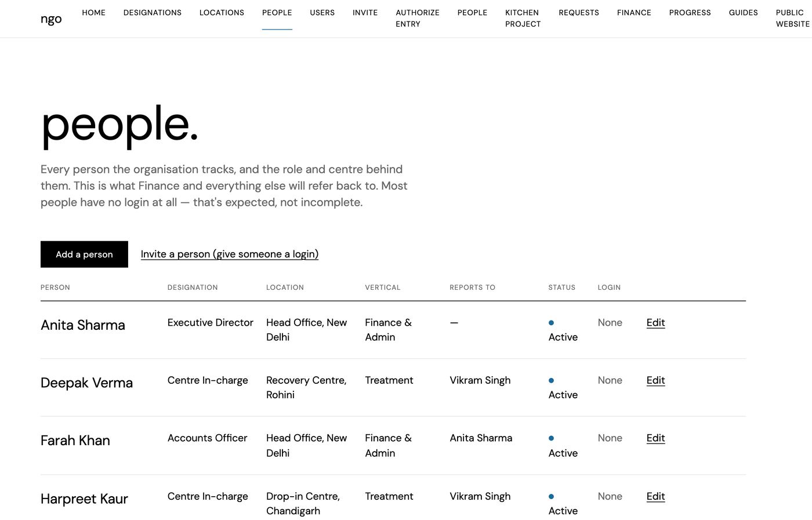Click the Reports To column header
812x520 pixels.
(x=473, y=288)
